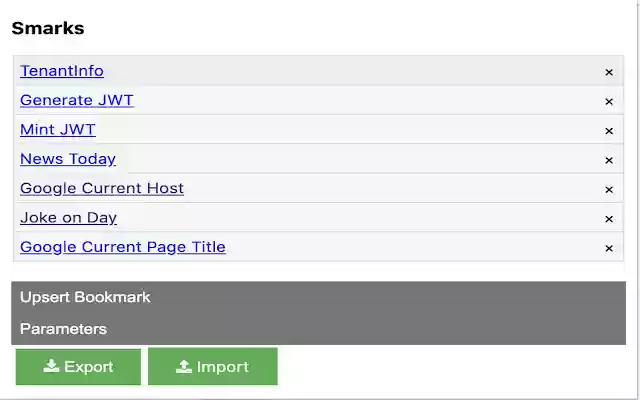The height and width of the screenshot is (400, 640).
Task: Delete Google Current Host with its X
Action: coord(609,190)
